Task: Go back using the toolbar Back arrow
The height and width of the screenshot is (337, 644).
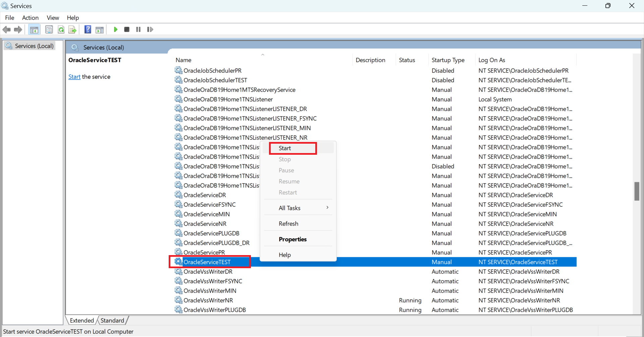Action: (6, 30)
